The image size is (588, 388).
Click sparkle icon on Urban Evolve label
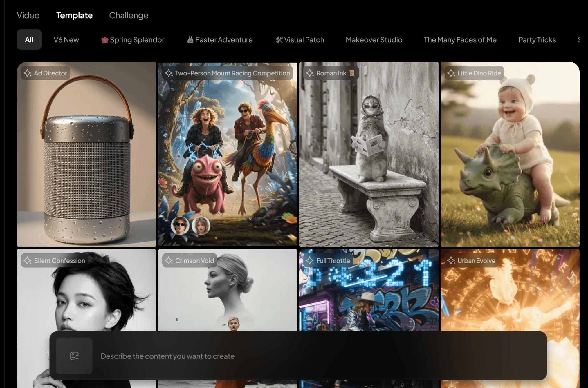[451, 261]
